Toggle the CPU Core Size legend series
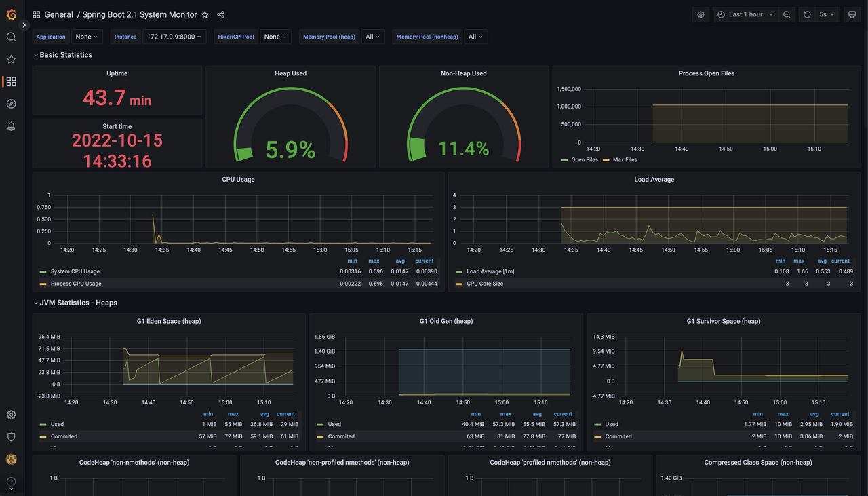868x496 pixels. (485, 284)
